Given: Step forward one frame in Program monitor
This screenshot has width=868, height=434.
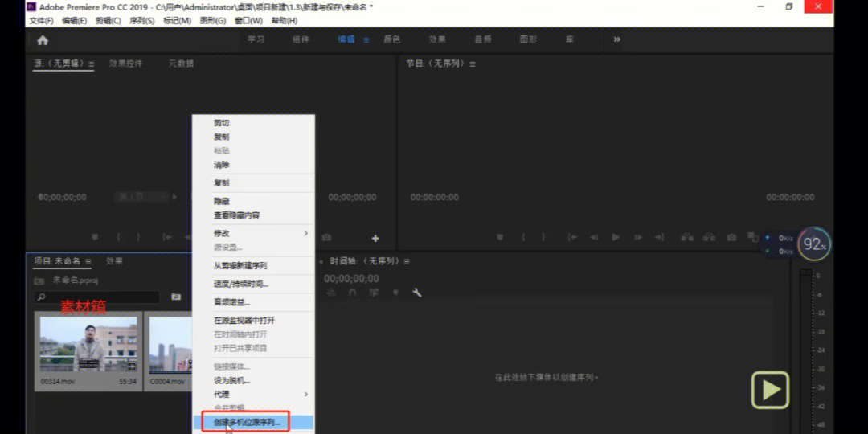Looking at the screenshot, I should point(638,237).
